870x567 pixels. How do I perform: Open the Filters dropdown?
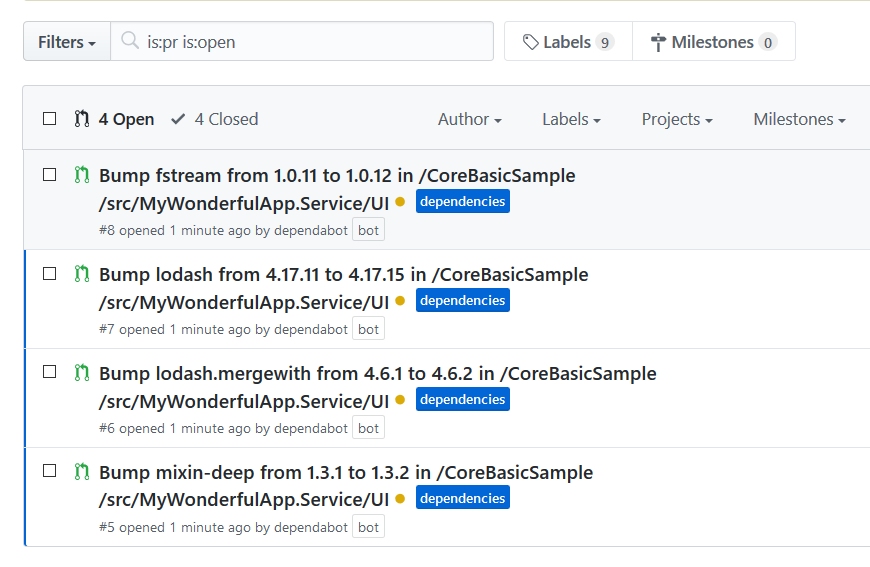click(67, 42)
